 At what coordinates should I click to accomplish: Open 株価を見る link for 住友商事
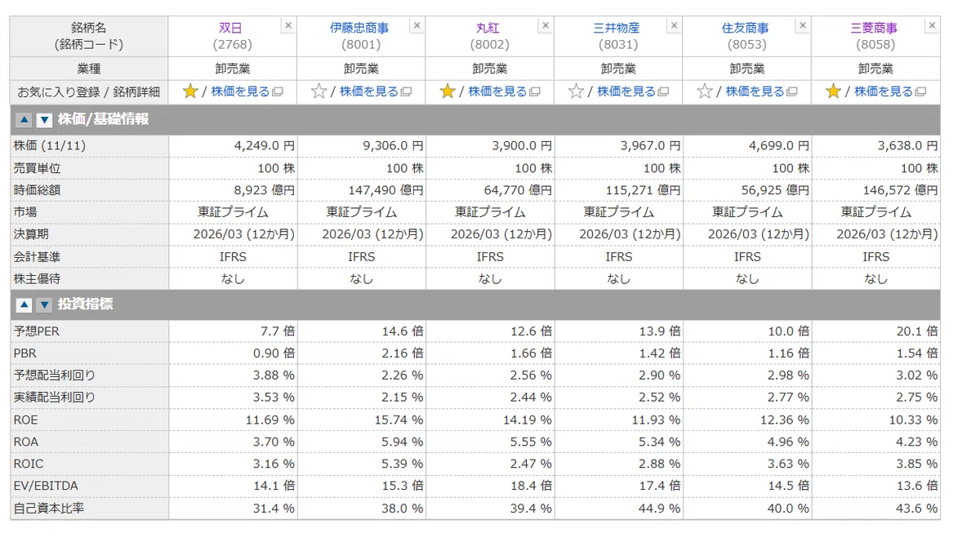point(755,91)
